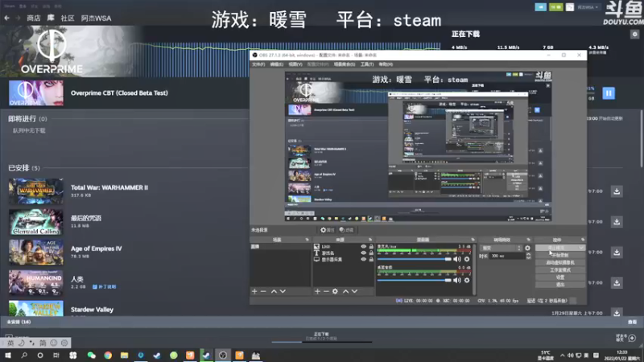Viewport: 644px width, 362px height.
Task: Click 启动虚拟摄像机 virtual camera button
Action: [560, 263]
